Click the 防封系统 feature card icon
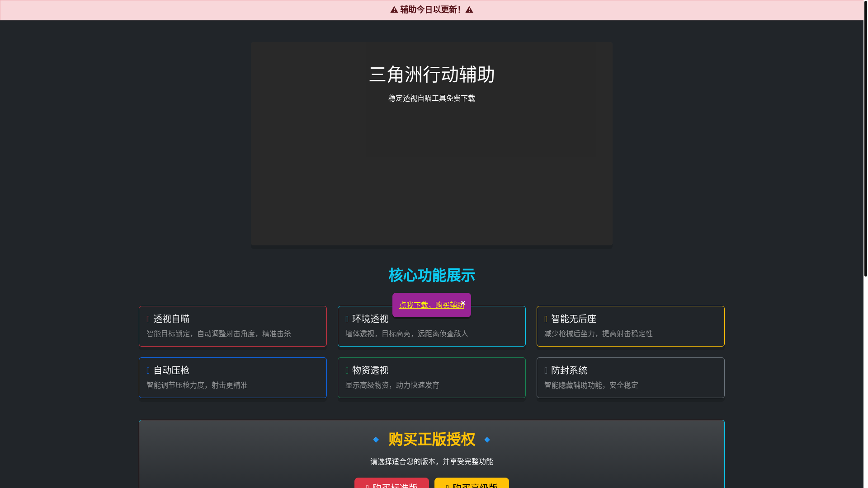 point(546,371)
